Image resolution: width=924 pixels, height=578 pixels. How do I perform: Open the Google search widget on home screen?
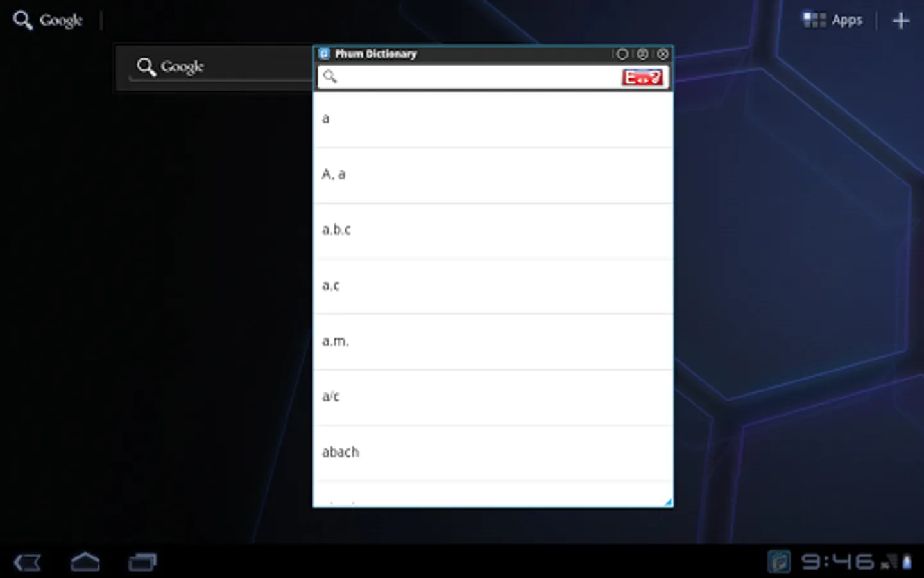(x=215, y=67)
